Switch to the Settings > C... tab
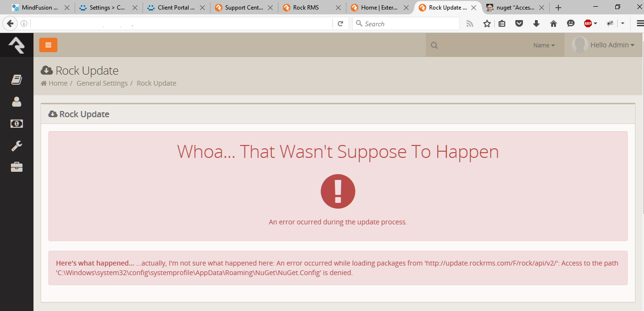 coord(108,8)
